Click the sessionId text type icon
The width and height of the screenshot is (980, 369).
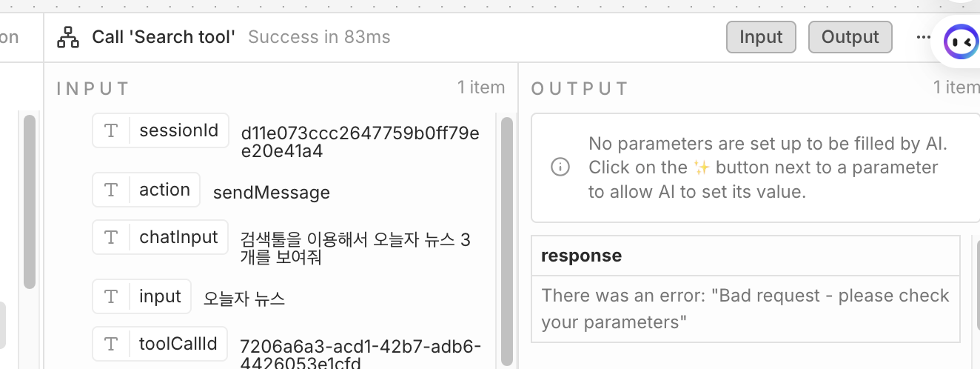click(x=112, y=131)
